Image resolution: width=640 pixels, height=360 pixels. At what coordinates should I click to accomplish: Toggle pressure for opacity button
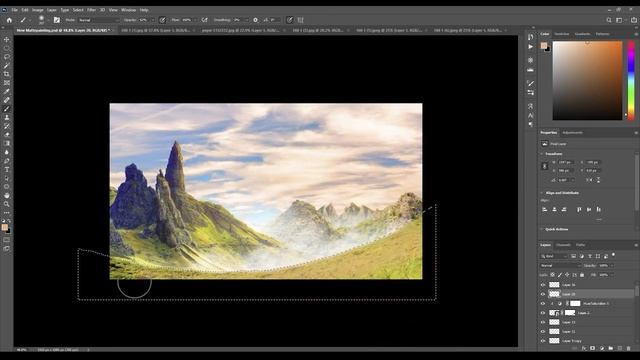162,20
